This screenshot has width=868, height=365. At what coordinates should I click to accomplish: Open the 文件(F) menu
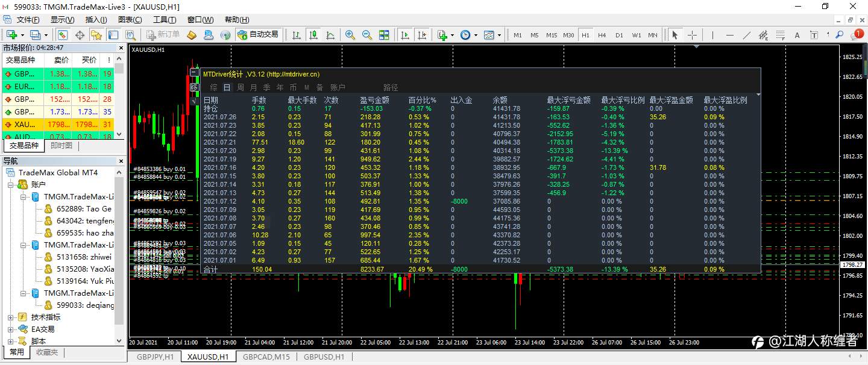[x=28, y=20]
